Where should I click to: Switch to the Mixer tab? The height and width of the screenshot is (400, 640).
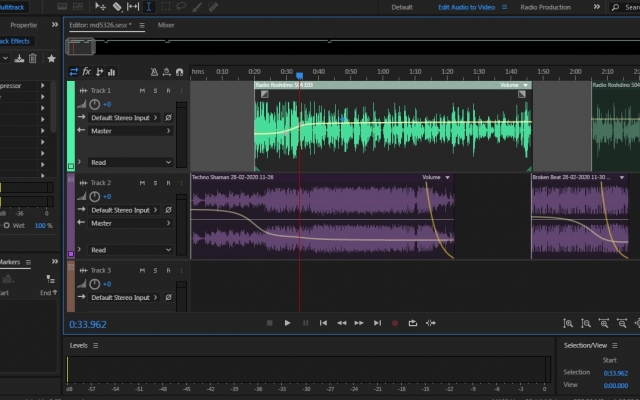pyautogui.click(x=166, y=25)
